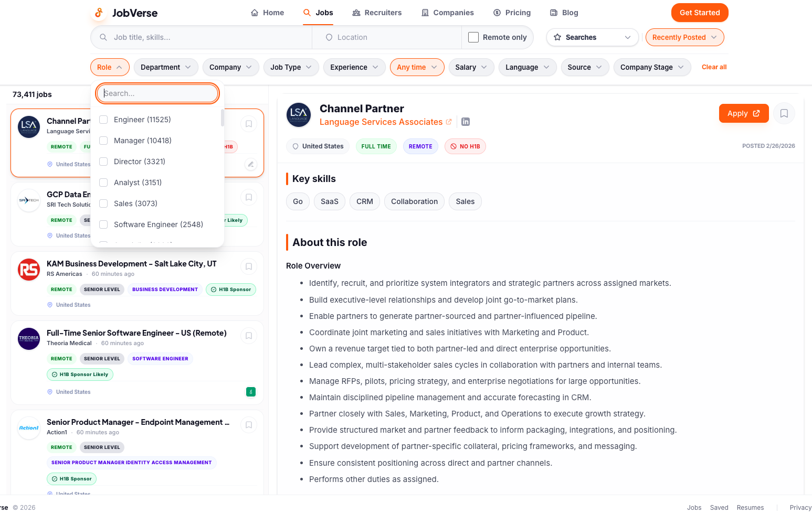Click the edit pencil icon on the Channel Partner card

pyautogui.click(x=250, y=164)
